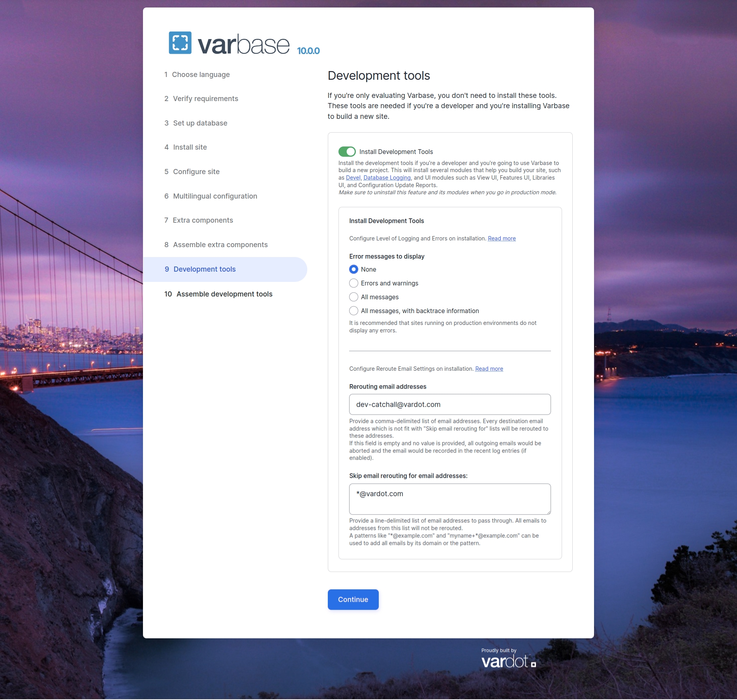Click the Vardot logo in footer
Viewport: 737px width, 700px height.
(508, 661)
